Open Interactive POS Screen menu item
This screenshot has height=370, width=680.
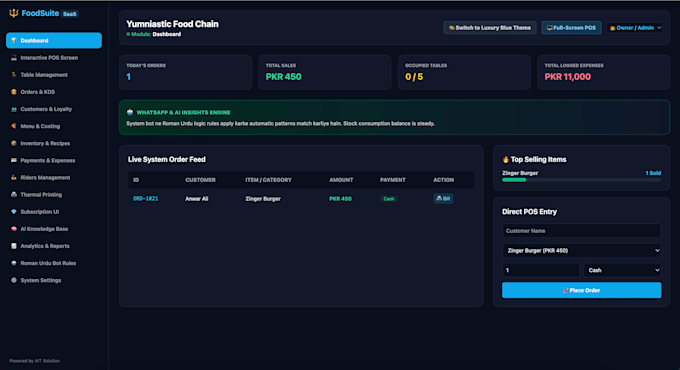[54, 58]
